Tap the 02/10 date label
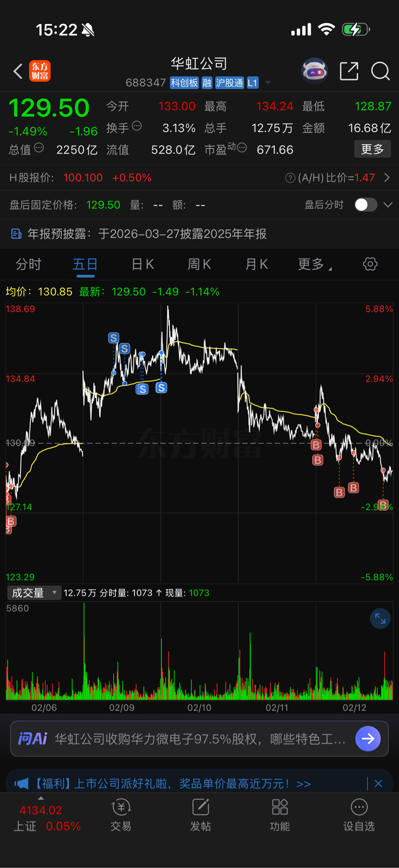This screenshot has width=399, height=868. [199, 708]
